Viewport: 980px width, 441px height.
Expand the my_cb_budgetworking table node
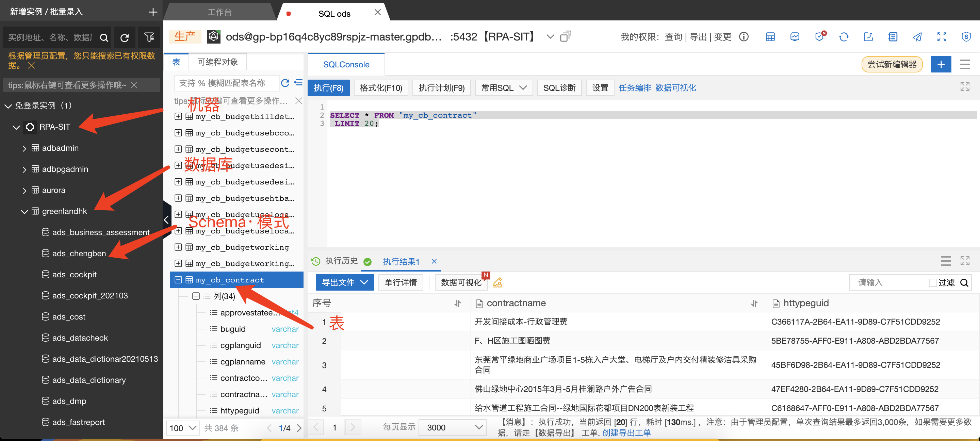178,247
